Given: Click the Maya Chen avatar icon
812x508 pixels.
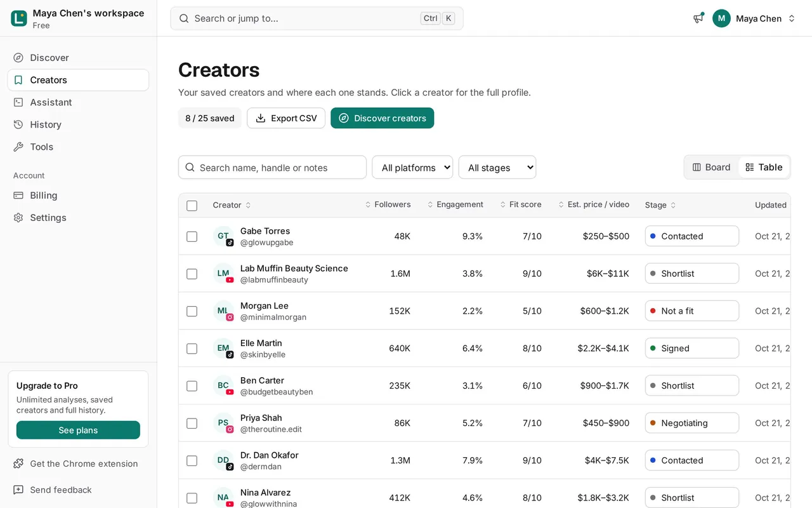Looking at the screenshot, I should click(x=721, y=18).
